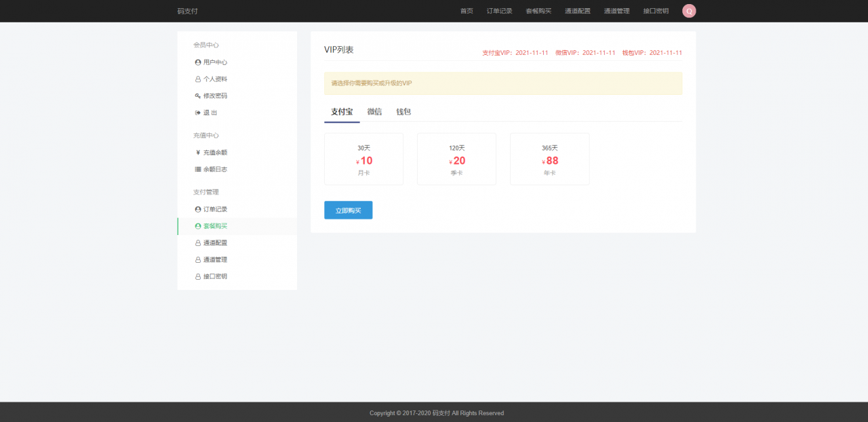
Task: Choose the 120天 季卡 plan for ¥20
Action: [x=456, y=159]
